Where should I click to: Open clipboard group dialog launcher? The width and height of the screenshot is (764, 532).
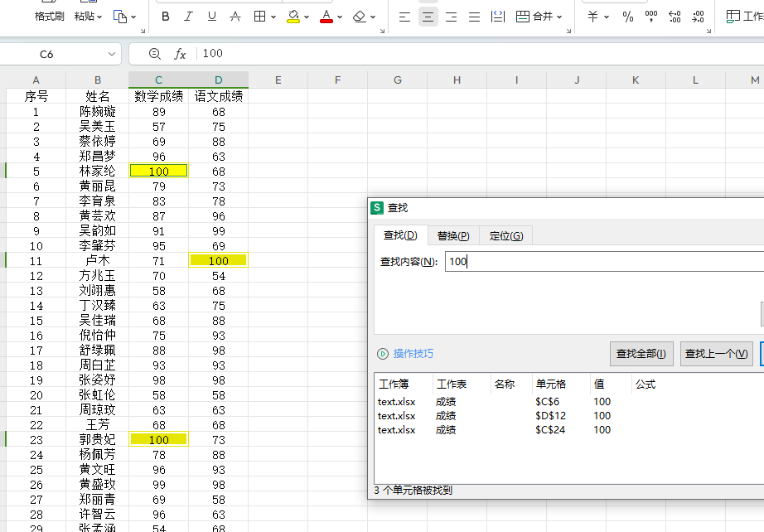[143, 31]
